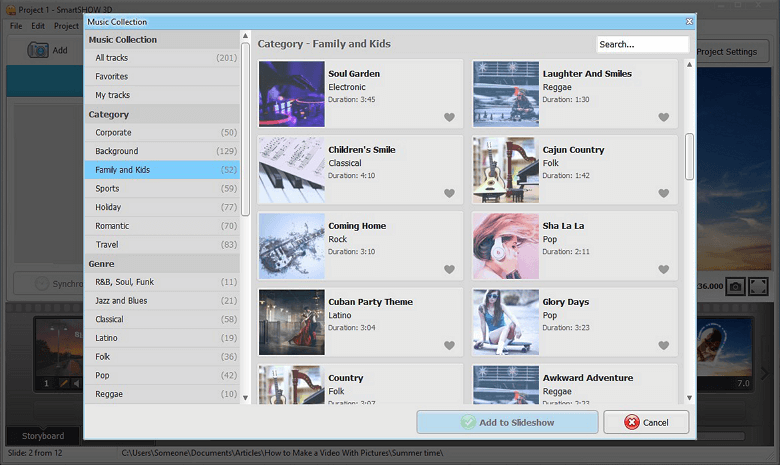
Task: Click sidebar scroll down arrow
Action: [x=245, y=398]
